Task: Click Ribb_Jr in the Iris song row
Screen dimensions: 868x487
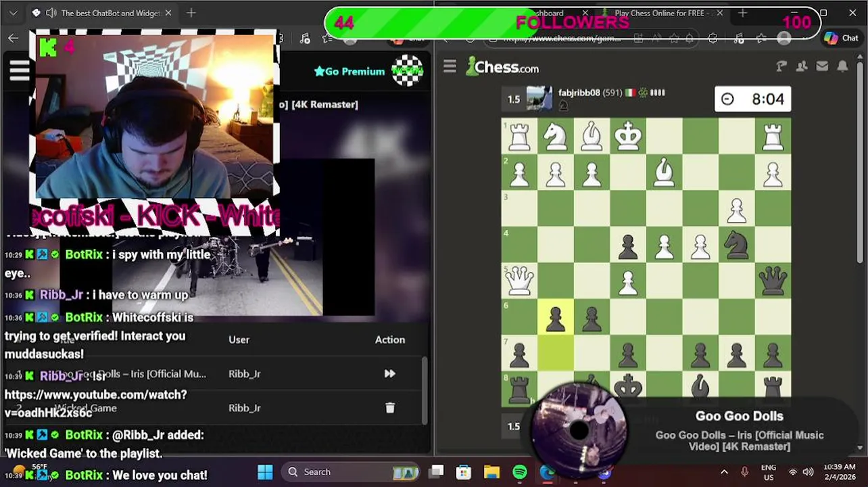Action: pos(244,373)
